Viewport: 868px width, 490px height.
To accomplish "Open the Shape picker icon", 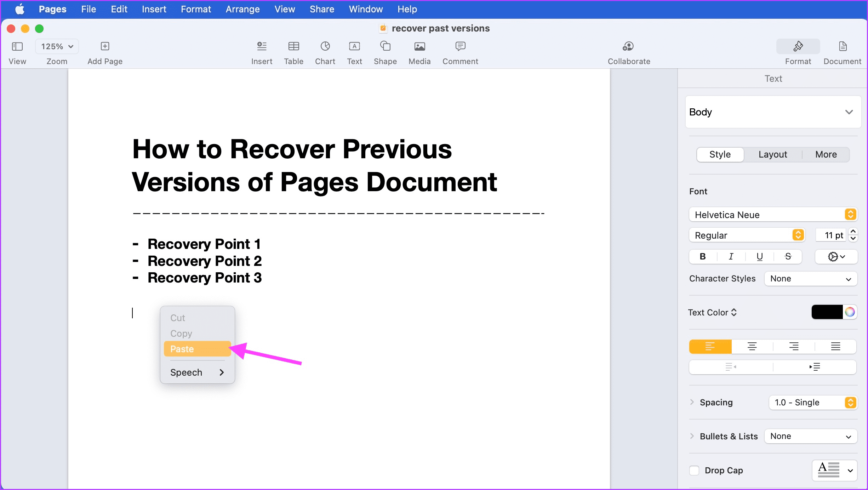I will click(x=385, y=46).
